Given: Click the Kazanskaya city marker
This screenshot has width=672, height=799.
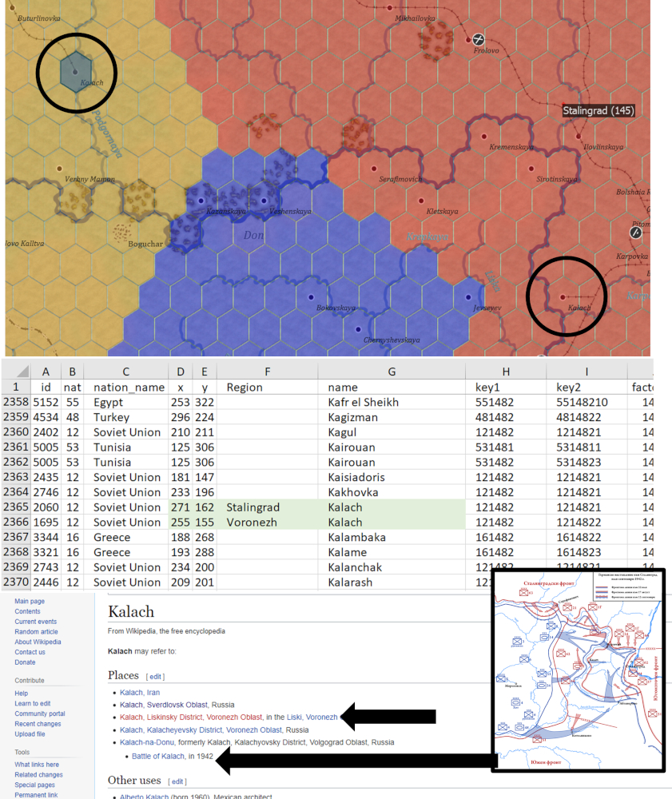Looking at the screenshot, I should pos(201,201).
